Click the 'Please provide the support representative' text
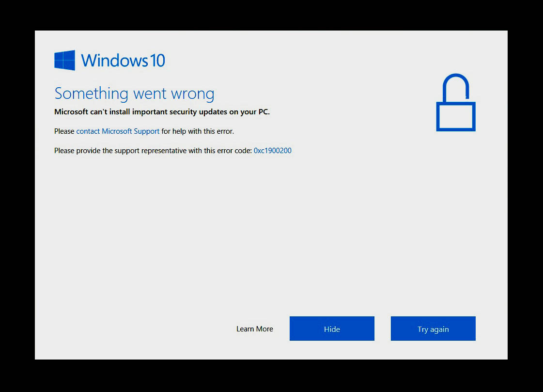 [x=153, y=151]
